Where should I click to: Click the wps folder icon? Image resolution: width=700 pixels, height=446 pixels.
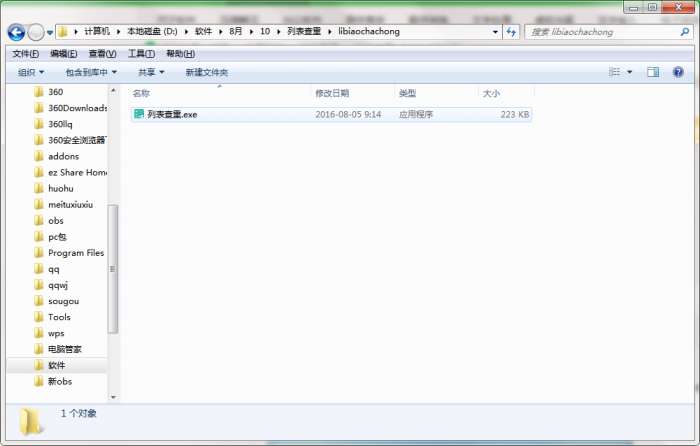click(39, 333)
